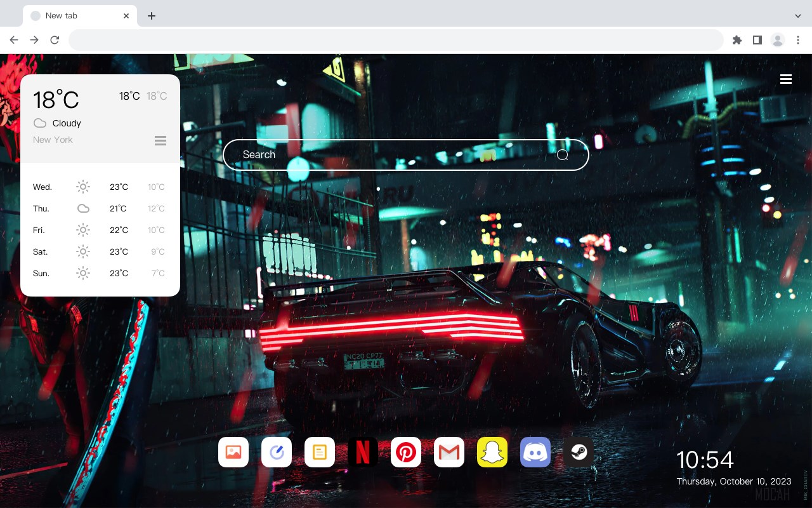The width and height of the screenshot is (812, 508).
Task: Launch the Discord shortcut
Action: click(535, 452)
